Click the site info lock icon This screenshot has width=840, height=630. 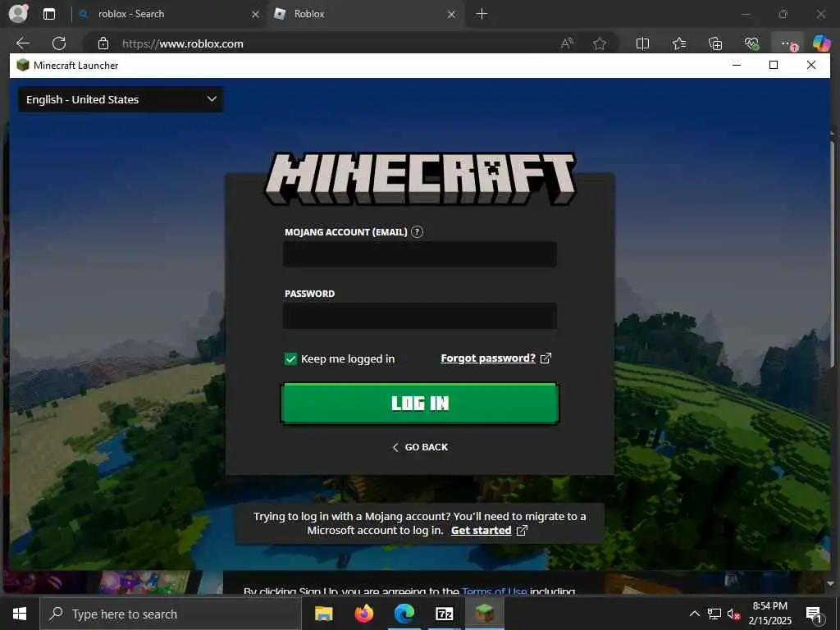coord(103,43)
